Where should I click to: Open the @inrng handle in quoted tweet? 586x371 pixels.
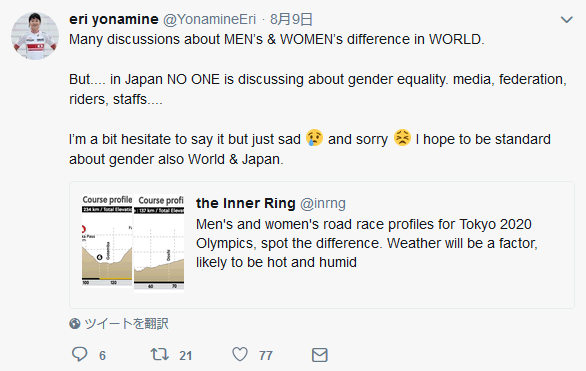coord(323,204)
